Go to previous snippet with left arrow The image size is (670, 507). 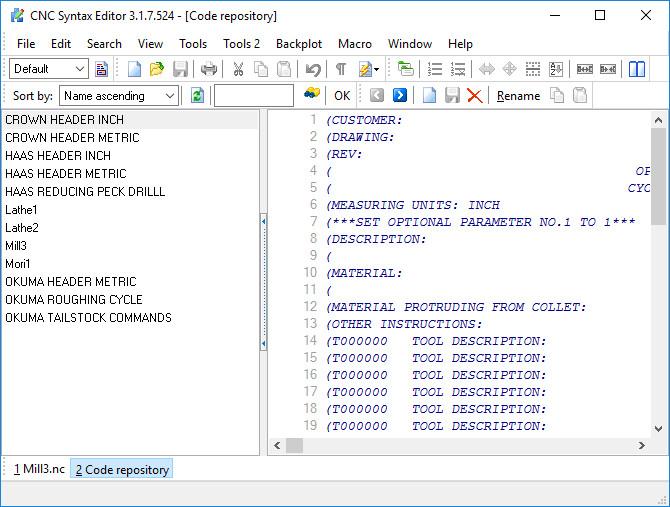[x=376, y=95]
